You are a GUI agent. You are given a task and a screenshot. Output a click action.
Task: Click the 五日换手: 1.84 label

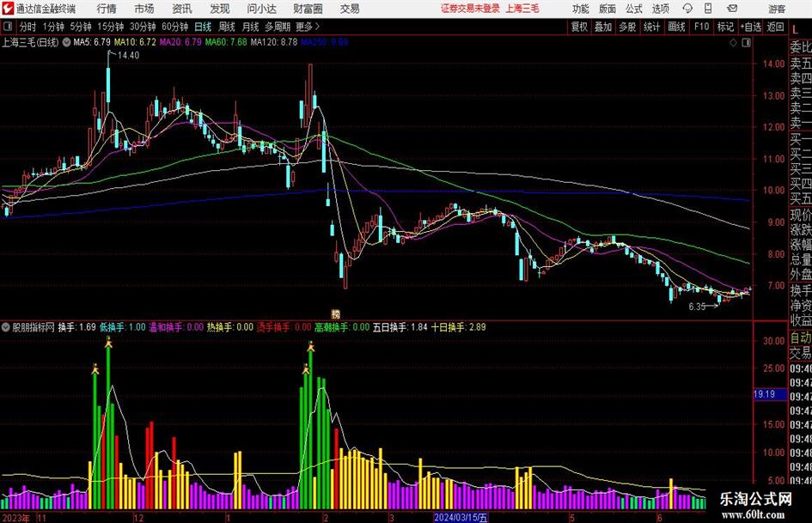tap(400, 327)
